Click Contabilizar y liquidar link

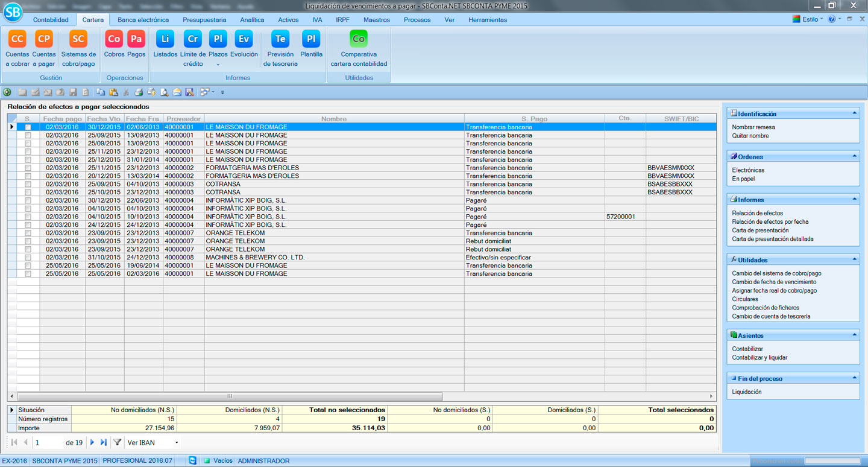coord(759,358)
